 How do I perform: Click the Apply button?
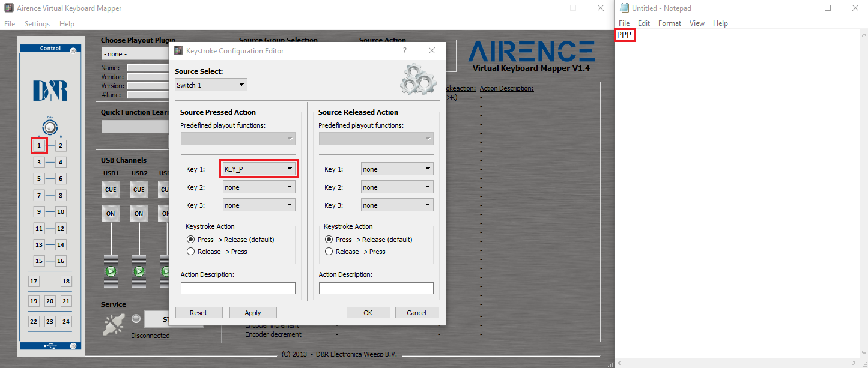[253, 313]
